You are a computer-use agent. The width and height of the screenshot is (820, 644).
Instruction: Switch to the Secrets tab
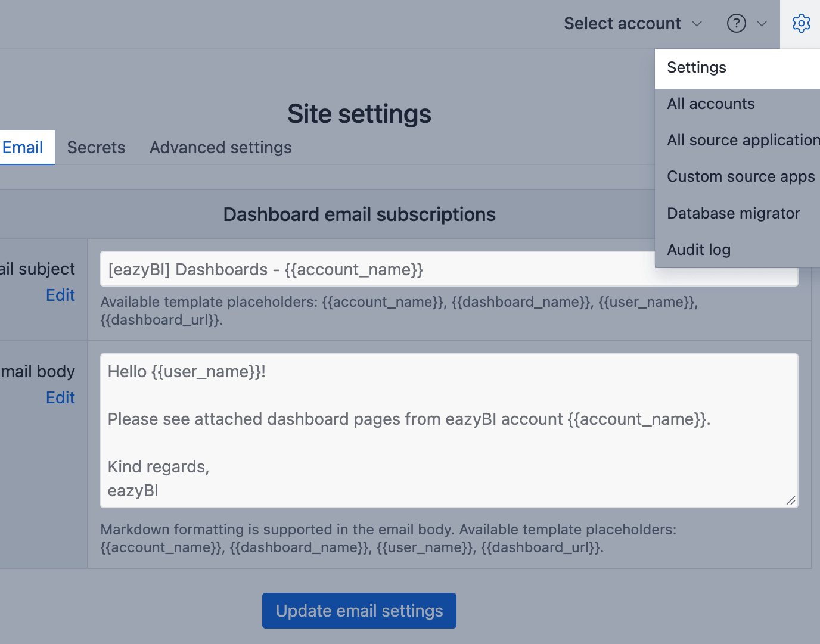click(x=96, y=148)
